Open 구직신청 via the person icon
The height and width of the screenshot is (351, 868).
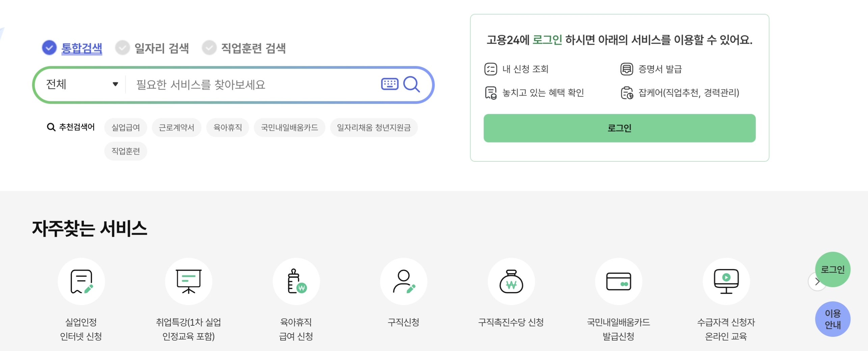click(404, 281)
